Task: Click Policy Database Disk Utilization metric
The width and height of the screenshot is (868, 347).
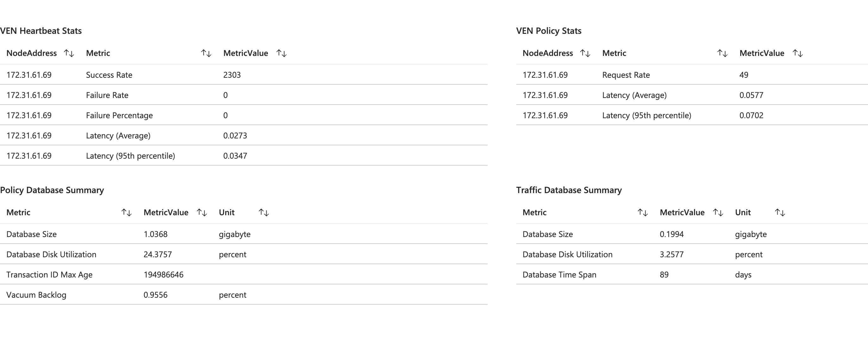Action: [x=51, y=254]
